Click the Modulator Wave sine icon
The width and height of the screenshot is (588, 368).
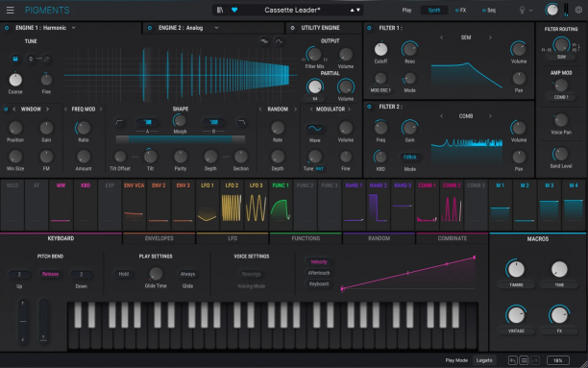coord(314,129)
